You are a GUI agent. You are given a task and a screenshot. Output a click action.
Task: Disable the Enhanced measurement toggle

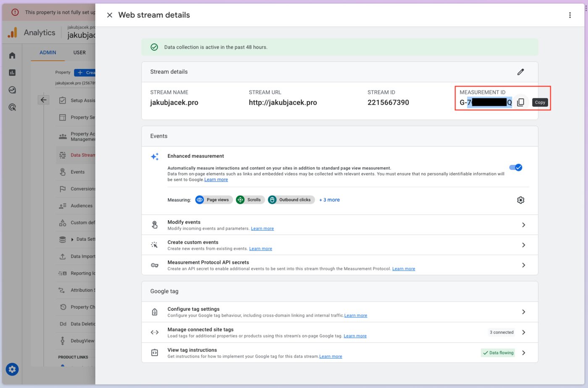coord(515,167)
